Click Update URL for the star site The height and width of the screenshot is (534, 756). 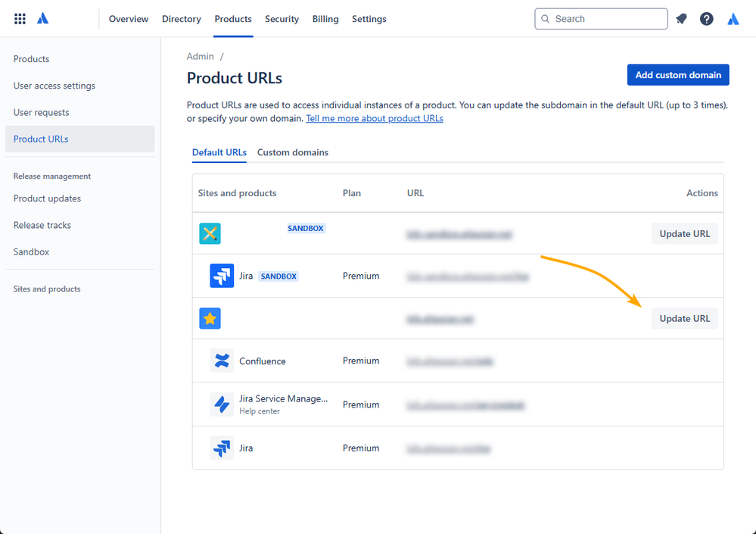pos(685,318)
